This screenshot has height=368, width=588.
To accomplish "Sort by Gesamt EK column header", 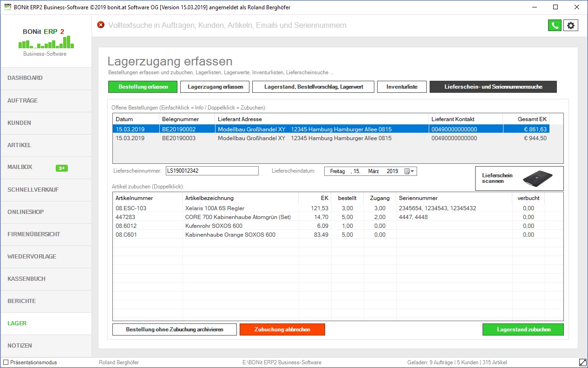I will tap(526, 119).
